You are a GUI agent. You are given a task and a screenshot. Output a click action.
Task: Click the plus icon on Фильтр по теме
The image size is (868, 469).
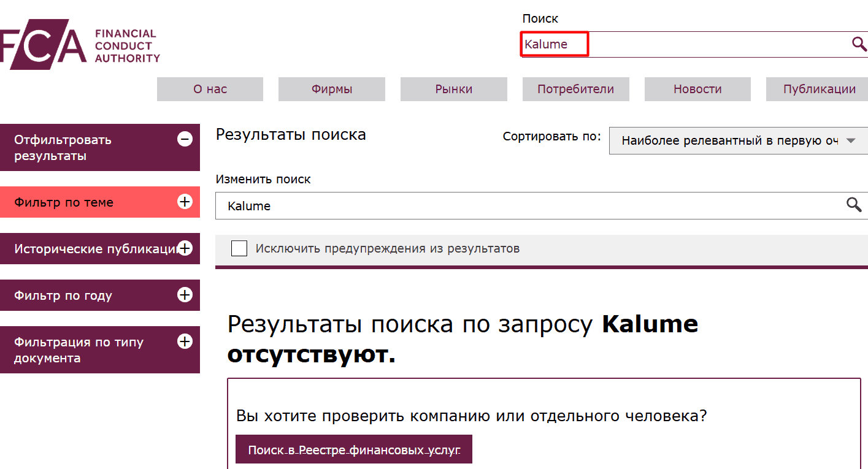pos(184,202)
